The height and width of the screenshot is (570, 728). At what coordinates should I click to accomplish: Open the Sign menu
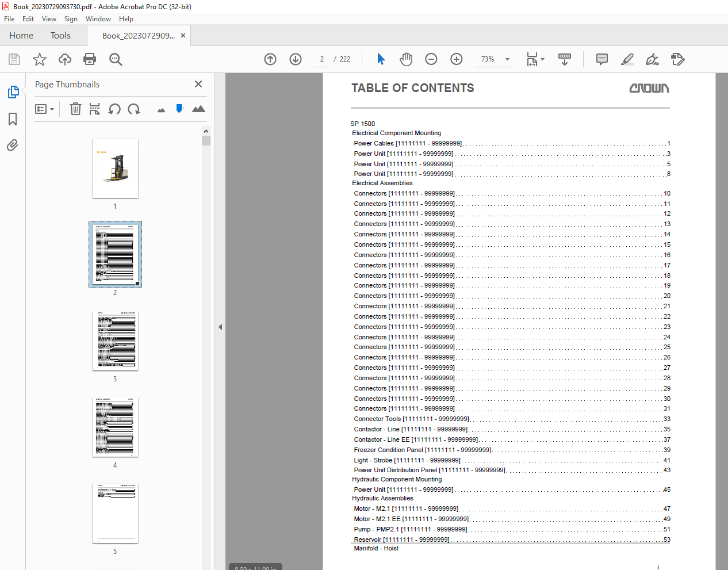coord(71,19)
